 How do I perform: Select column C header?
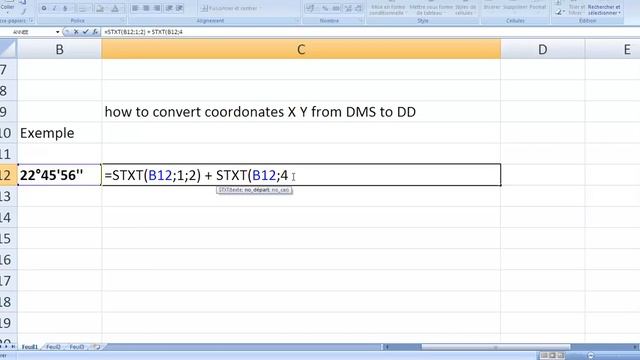301,49
